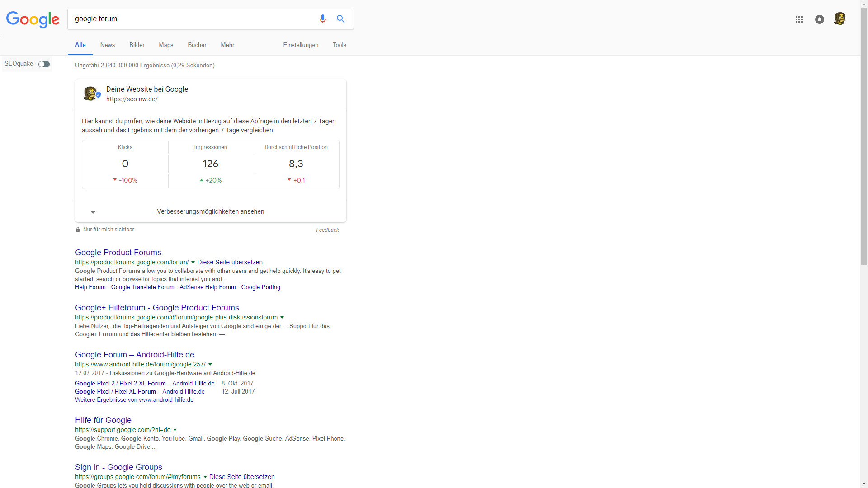Image resolution: width=868 pixels, height=488 pixels.
Task: Open dropdown arrow beside support.google.com URL
Action: pyautogui.click(x=175, y=430)
